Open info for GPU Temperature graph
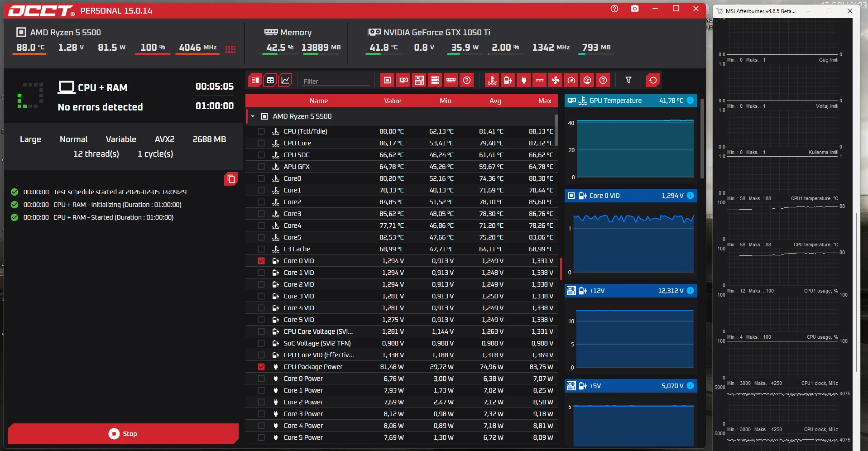 (x=690, y=101)
